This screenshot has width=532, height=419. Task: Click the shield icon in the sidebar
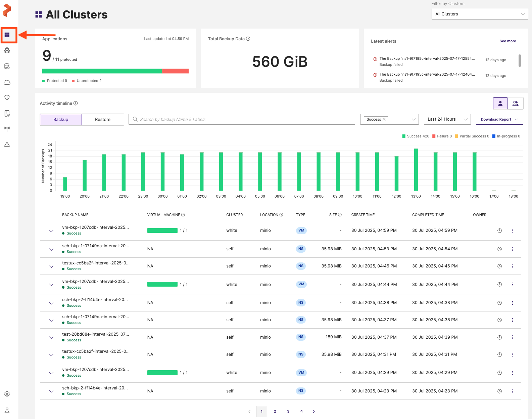[7, 97]
